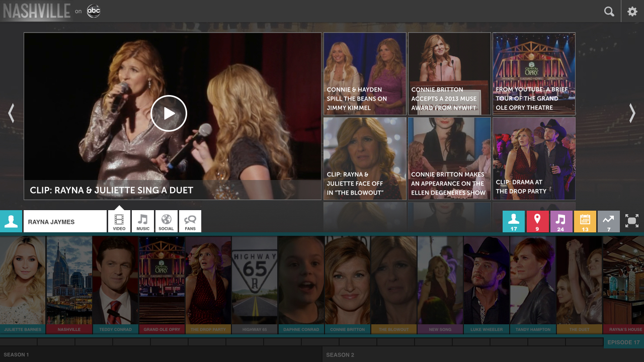644x362 pixels.
Task: Open Connie Britton Ellen DeGeneres appearance video
Action: tap(449, 158)
